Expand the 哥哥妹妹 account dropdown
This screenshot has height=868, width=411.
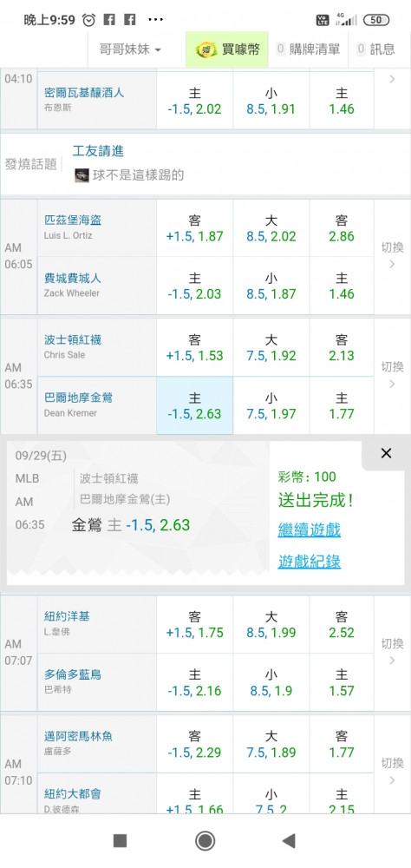pos(130,49)
